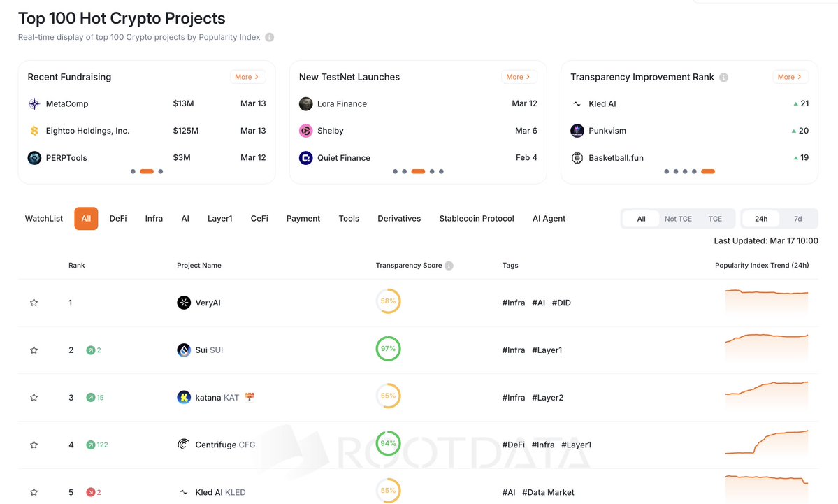Select the Derivatives category tab

tap(399, 219)
